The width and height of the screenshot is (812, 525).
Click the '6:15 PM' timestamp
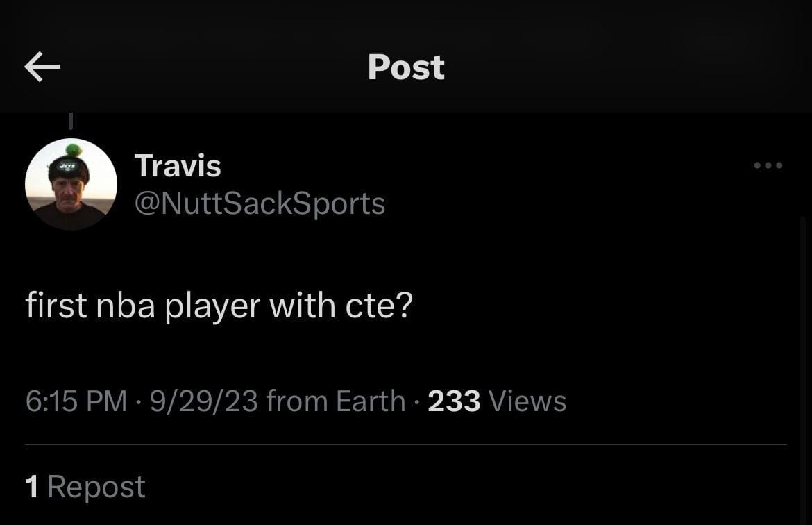coord(75,400)
